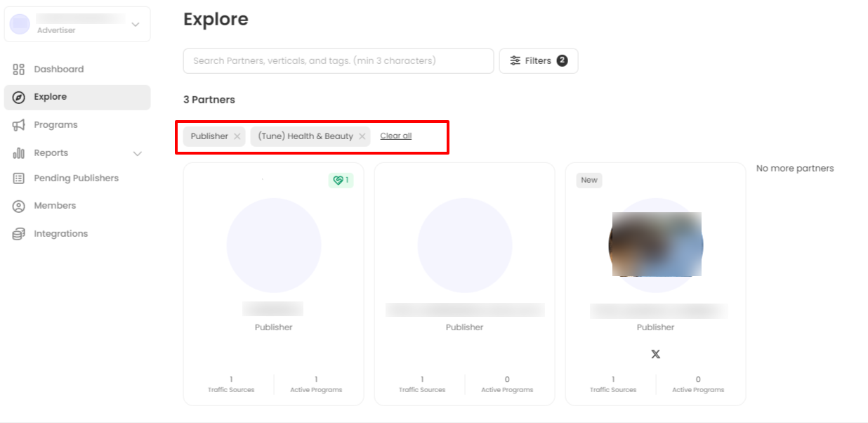The image size is (868, 423).
Task: Click the X social icon on third partner card
Action: 655,354
